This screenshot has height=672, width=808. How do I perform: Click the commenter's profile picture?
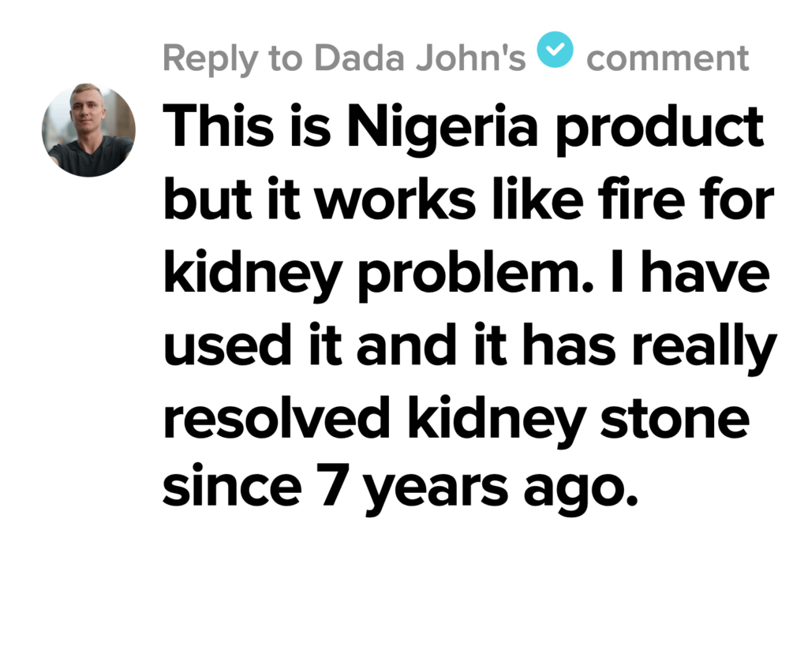pos(88,130)
